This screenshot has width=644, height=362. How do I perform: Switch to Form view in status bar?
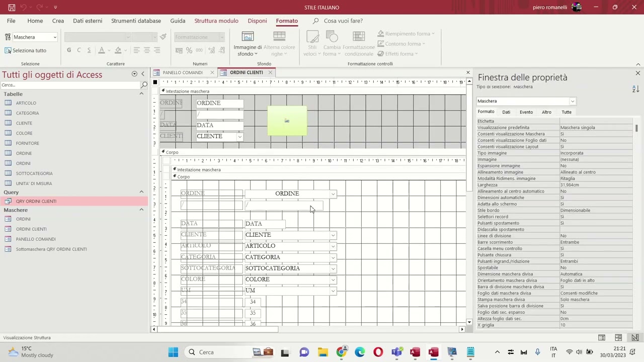coord(601,337)
